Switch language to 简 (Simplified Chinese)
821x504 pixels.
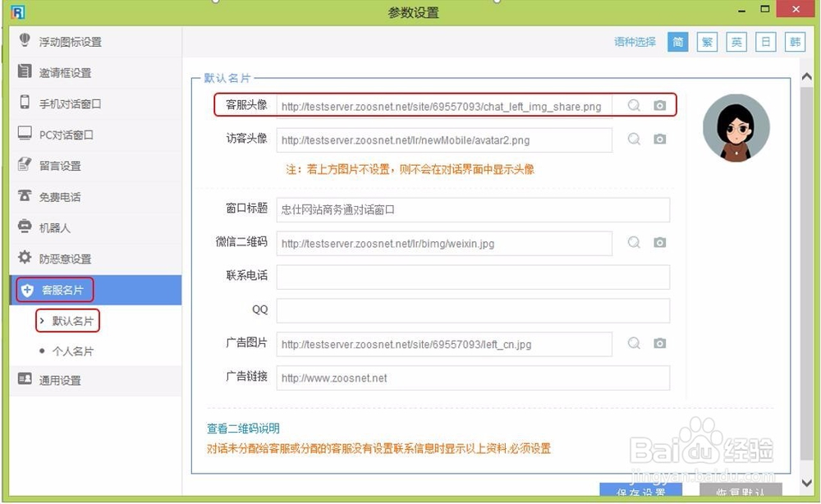(x=677, y=42)
